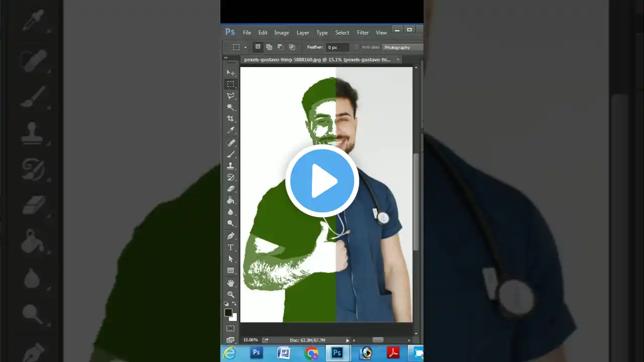This screenshot has height=362, width=644.
Task: Select the Rectangular Marquee tool
Action: tap(230, 84)
